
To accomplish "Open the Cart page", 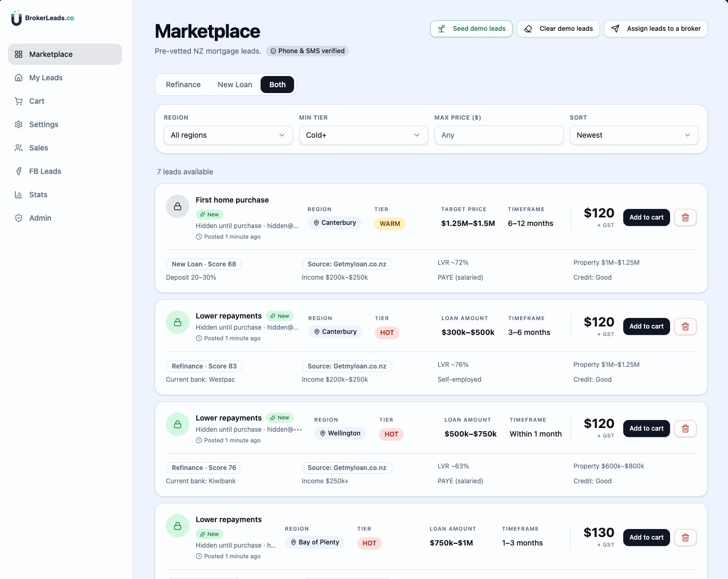I will coord(65,101).
